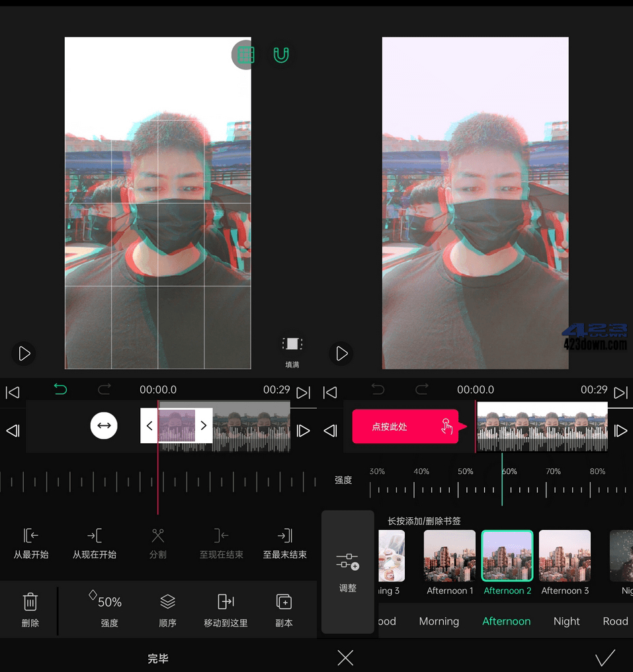This screenshot has width=633, height=672.
Task: Tap 完毕 to finish editing
Action: 157,657
